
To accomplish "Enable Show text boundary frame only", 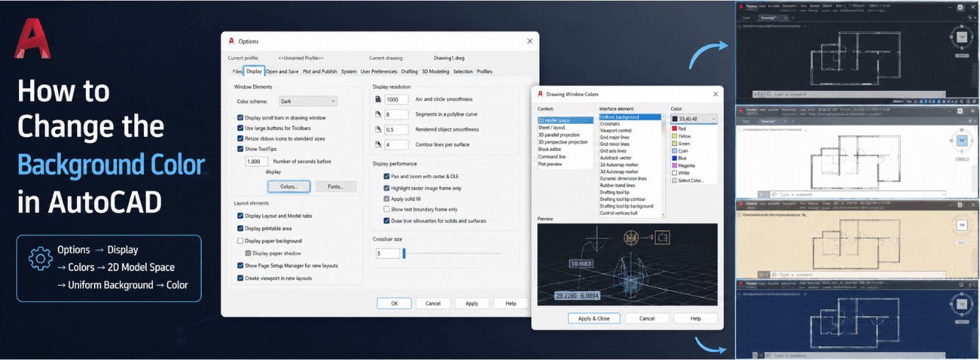I will (387, 210).
